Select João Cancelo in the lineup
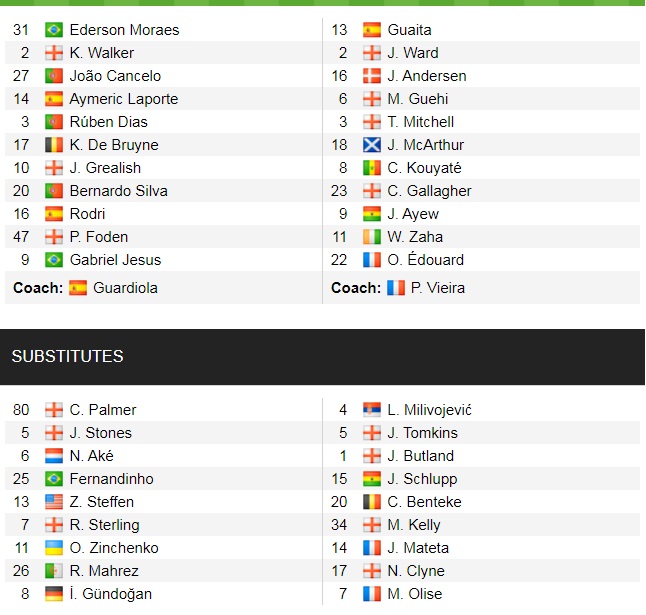The image size is (646, 615). 115,76
